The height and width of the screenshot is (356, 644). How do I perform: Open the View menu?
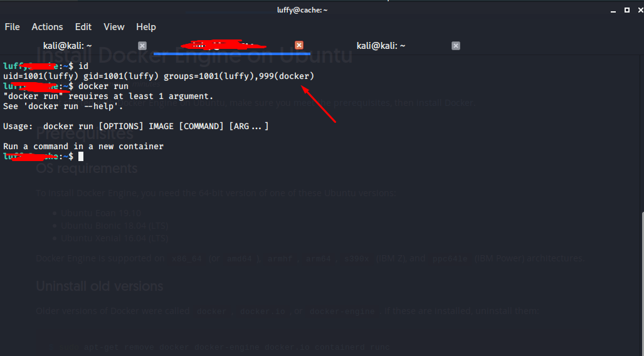pyautogui.click(x=113, y=27)
